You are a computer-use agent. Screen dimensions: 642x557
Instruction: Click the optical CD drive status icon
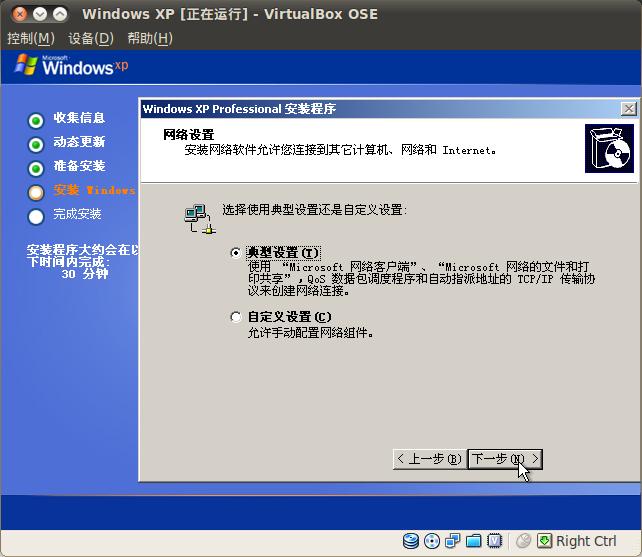[432, 541]
